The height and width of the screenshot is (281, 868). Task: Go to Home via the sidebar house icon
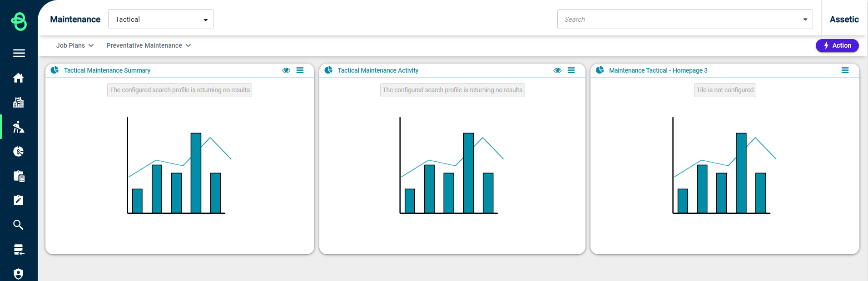19,78
